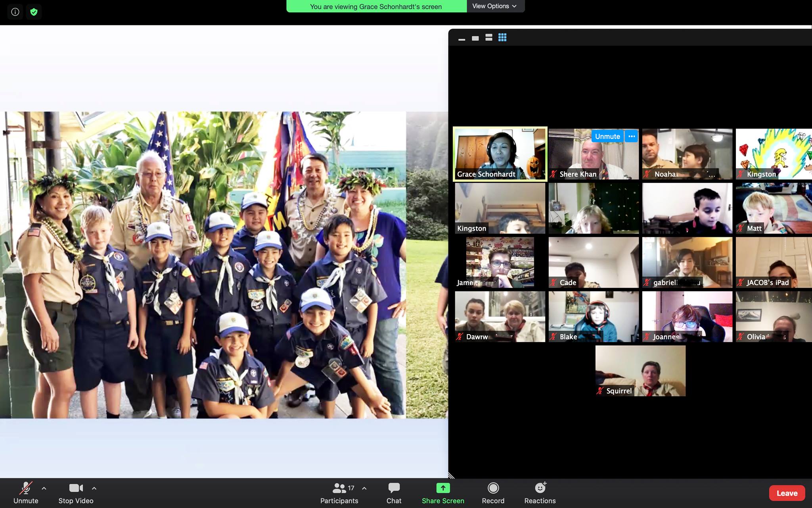Open more options on Shere Khan's tile
The image size is (812, 508).
632,136
